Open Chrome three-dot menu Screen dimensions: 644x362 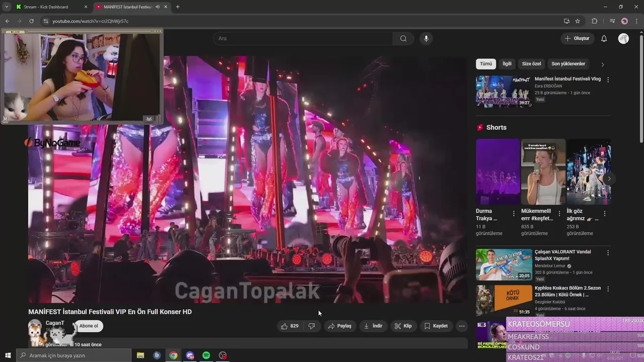click(637, 21)
